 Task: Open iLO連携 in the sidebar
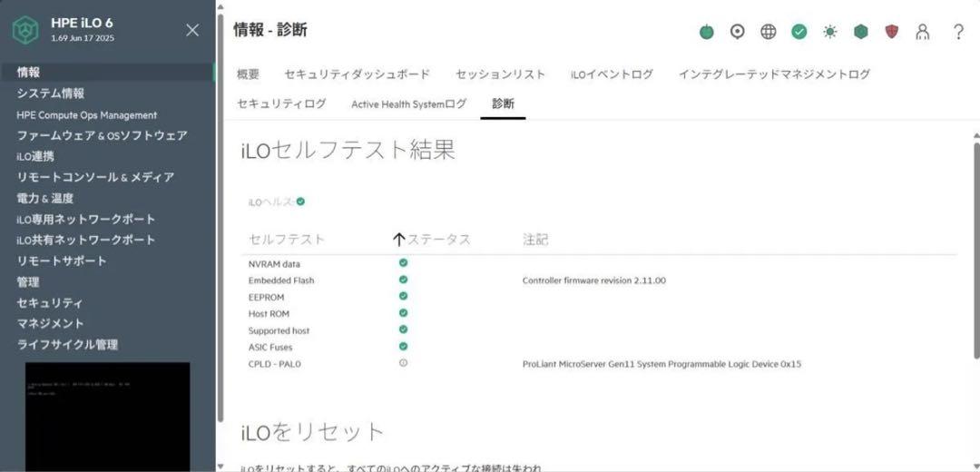coord(35,156)
